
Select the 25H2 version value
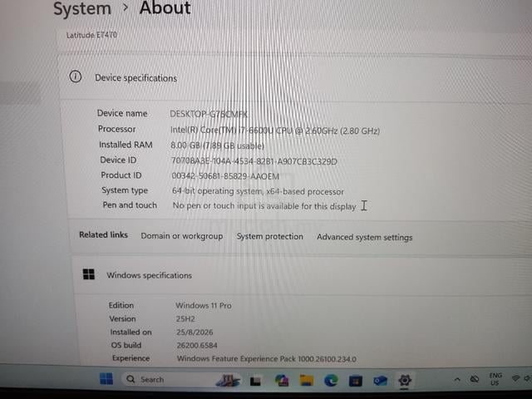pyautogui.click(x=185, y=319)
